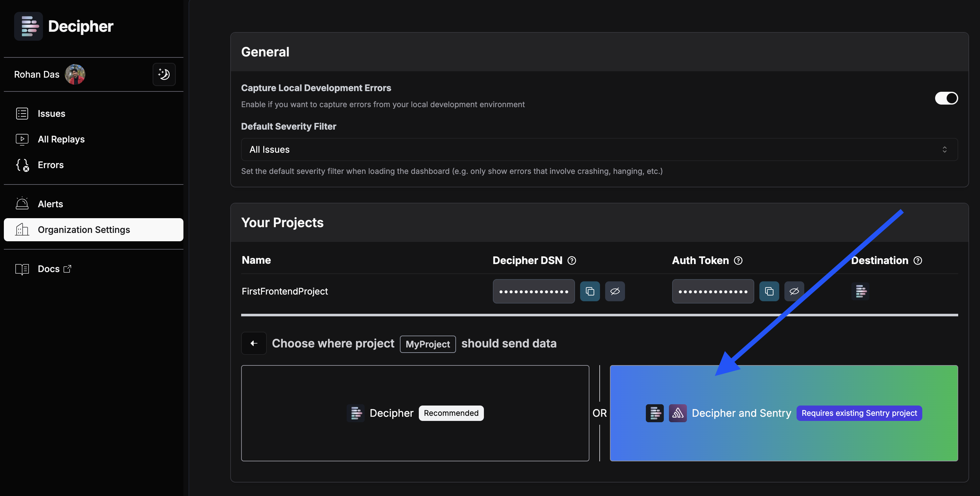
Task: Copy the Auth Token value
Action: click(769, 291)
